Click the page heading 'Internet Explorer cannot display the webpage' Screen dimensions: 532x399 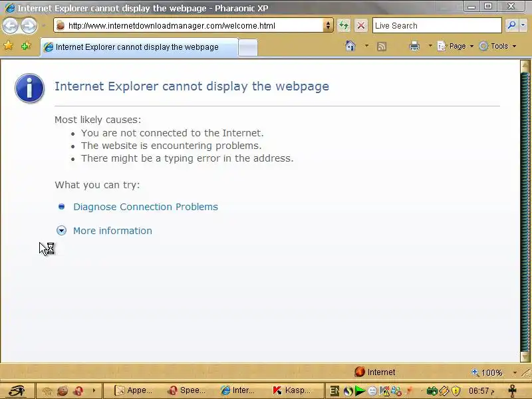click(x=192, y=86)
